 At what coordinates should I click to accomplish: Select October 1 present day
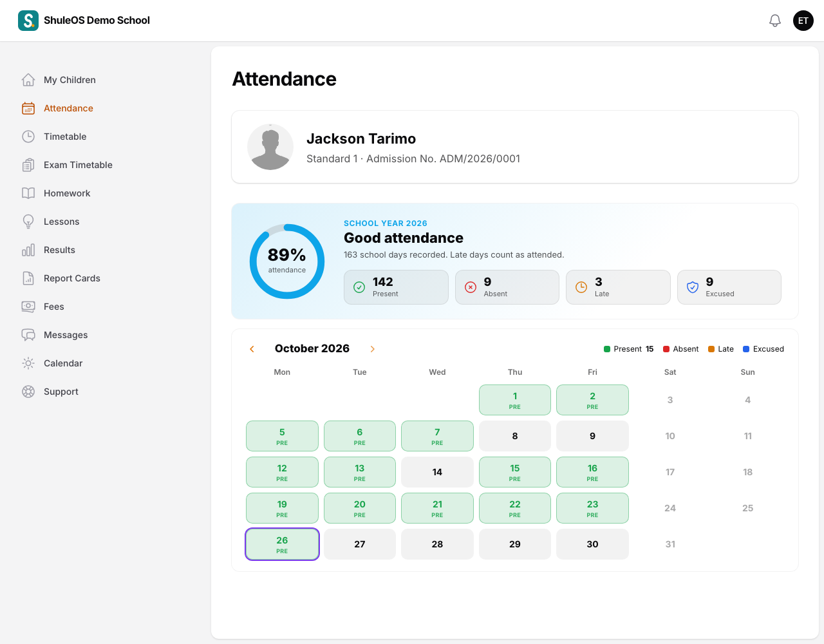click(x=515, y=400)
